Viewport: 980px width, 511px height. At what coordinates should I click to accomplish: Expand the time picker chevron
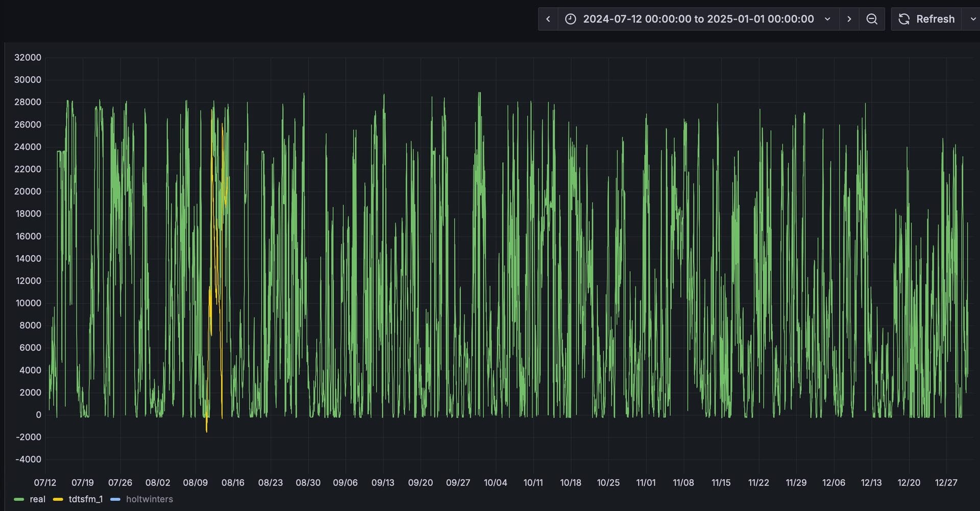pos(827,19)
